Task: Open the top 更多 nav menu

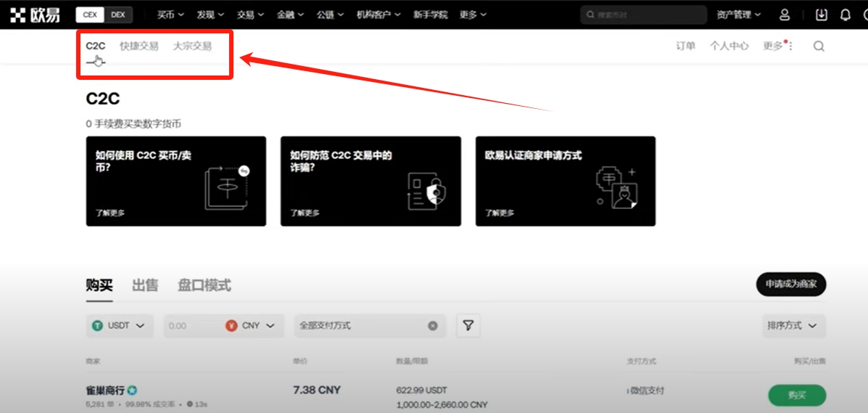Action: click(473, 15)
